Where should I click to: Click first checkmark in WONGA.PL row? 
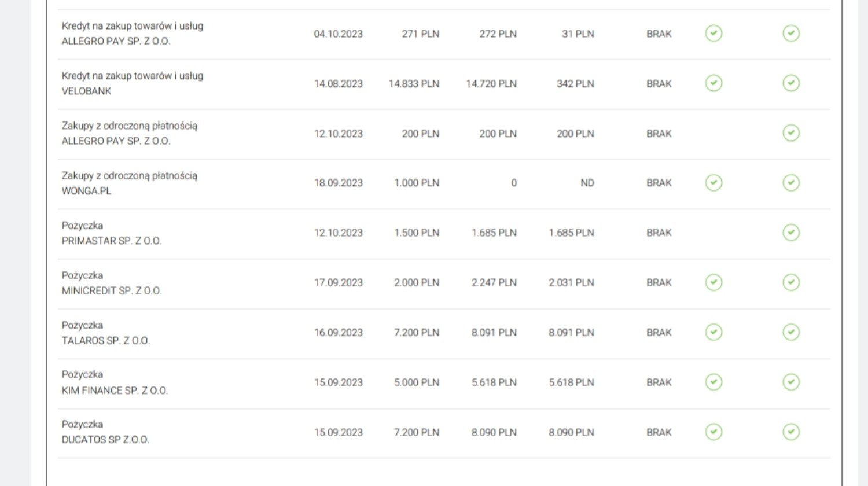pyautogui.click(x=713, y=183)
